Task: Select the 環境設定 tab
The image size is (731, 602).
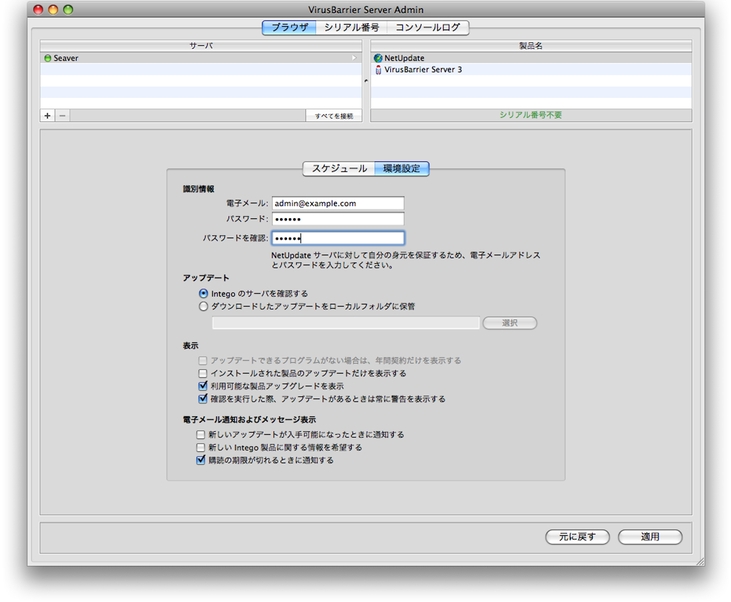Action: point(401,168)
